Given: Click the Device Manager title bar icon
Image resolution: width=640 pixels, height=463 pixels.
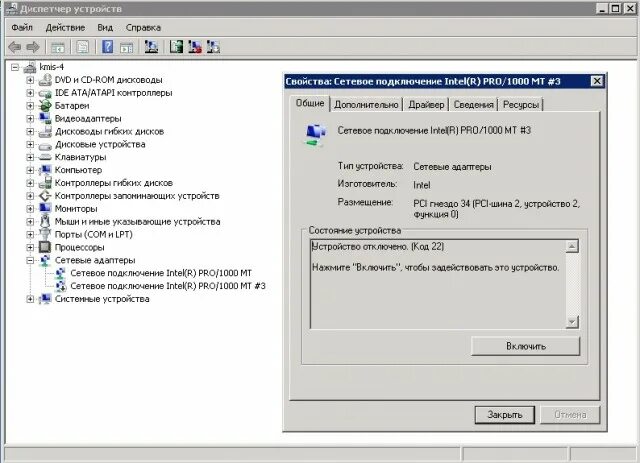Looking at the screenshot, I should (x=11, y=9).
